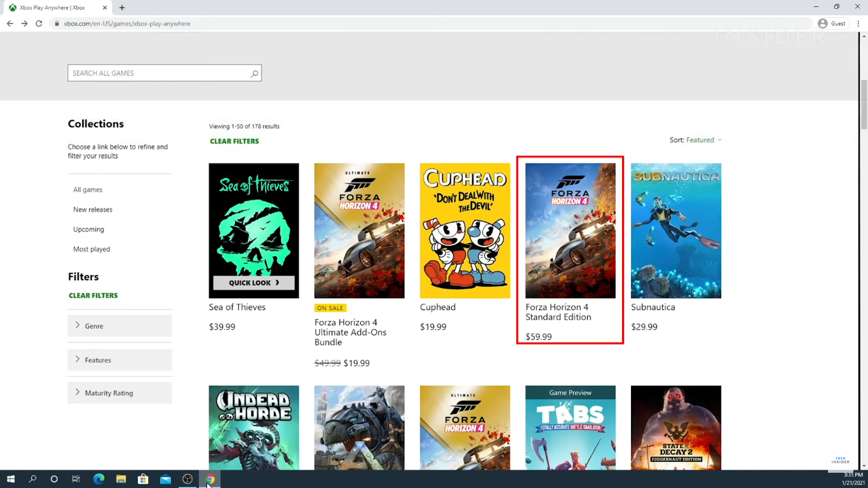Open the Subnautica cover image
The image size is (868, 488).
coord(676,231)
